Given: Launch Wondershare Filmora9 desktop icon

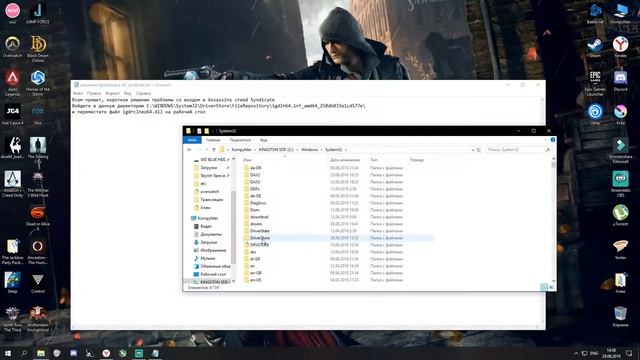Looking at the screenshot, I should pyautogui.click(x=620, y=150).
